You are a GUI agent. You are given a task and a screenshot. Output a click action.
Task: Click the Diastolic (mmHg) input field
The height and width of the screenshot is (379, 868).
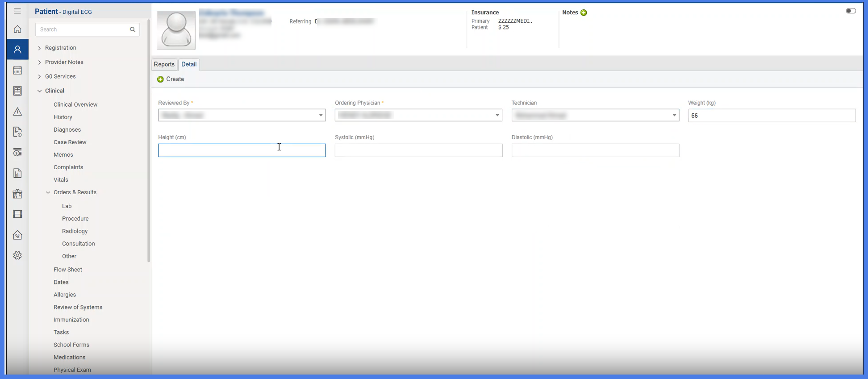[x=595, y=150]
